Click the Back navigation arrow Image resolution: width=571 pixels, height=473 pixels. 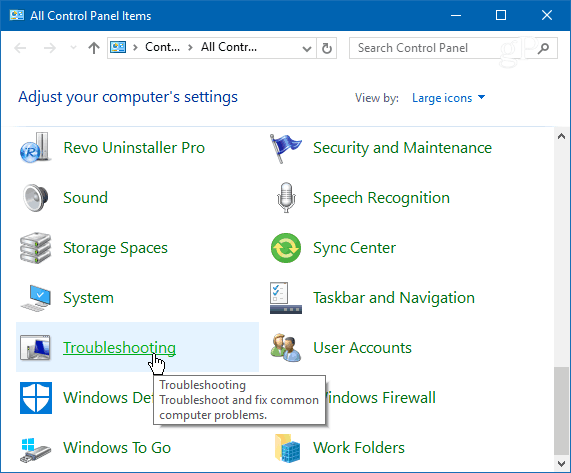20,48
